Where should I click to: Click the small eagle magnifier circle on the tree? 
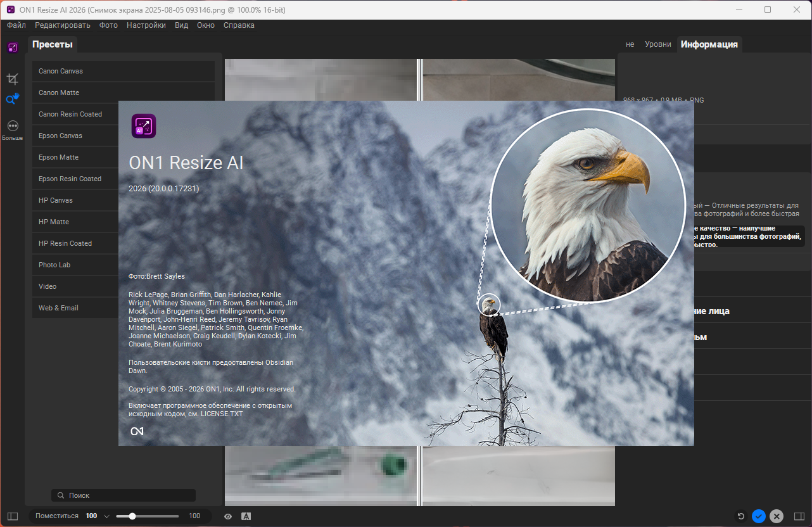[x=488, y=305]
